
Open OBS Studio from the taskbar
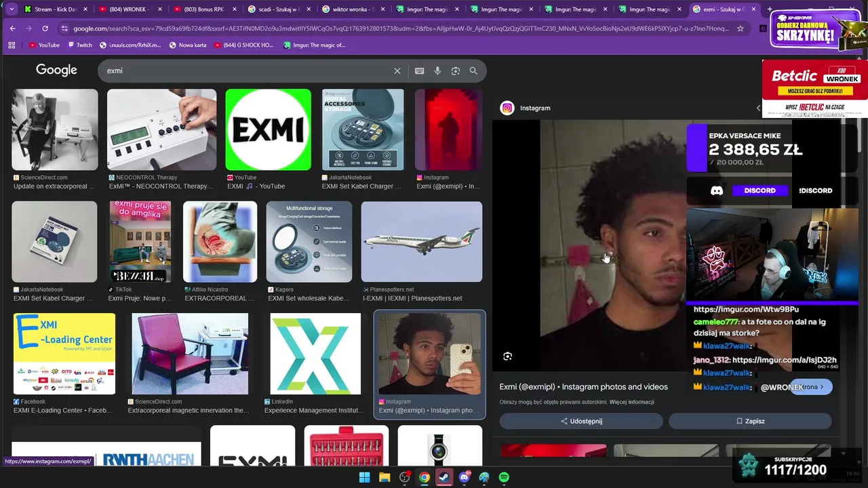[x=404, y=477]
